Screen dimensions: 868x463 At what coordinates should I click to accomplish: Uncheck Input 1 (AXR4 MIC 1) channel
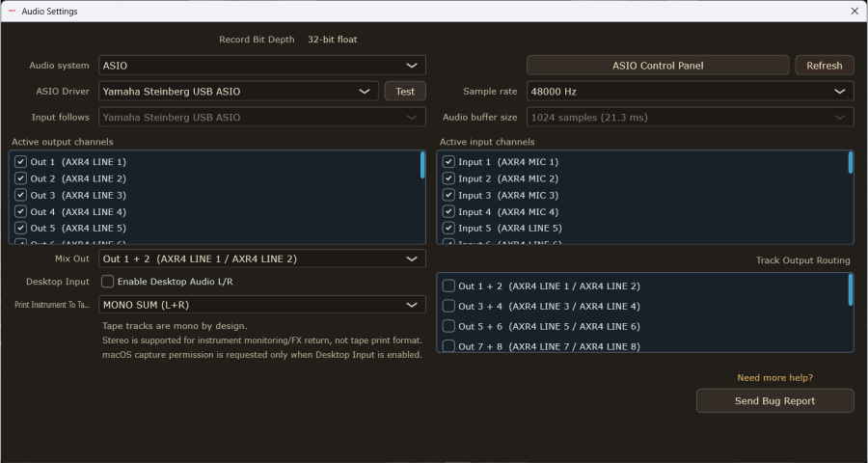(x=448, y=162)
